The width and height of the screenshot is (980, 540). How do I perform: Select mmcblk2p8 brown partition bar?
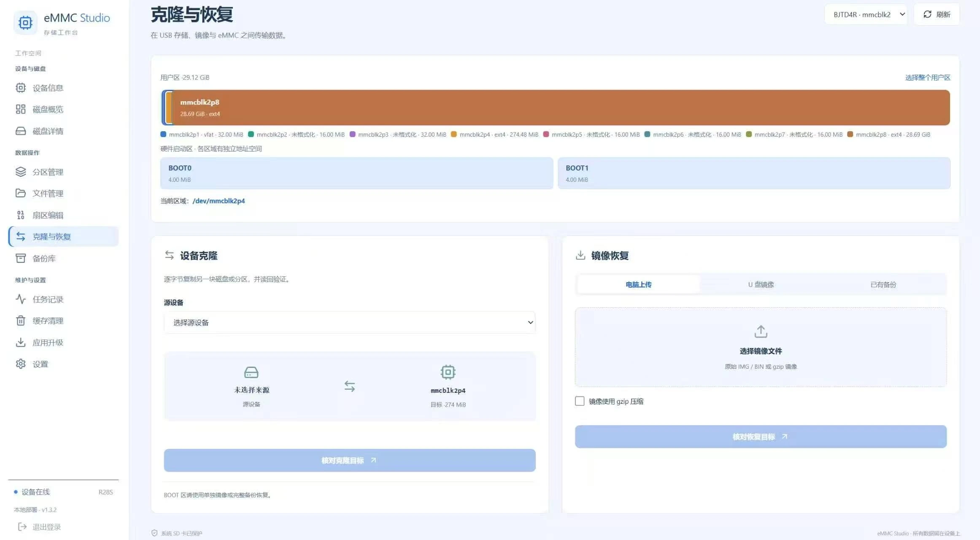coord(561,108)
